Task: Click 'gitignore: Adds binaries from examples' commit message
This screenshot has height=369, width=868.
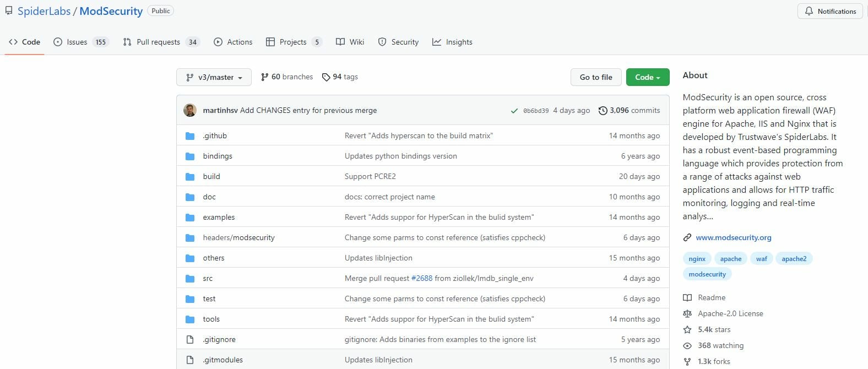Action: point(440,340)
